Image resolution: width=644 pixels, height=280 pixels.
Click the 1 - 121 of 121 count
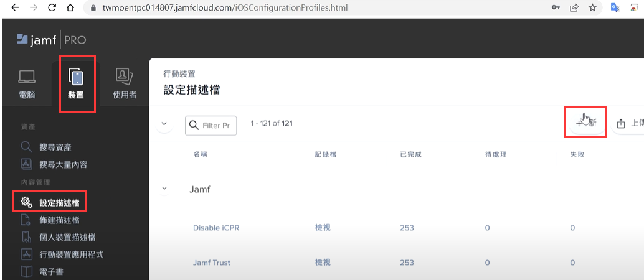(x=272, y=124)
